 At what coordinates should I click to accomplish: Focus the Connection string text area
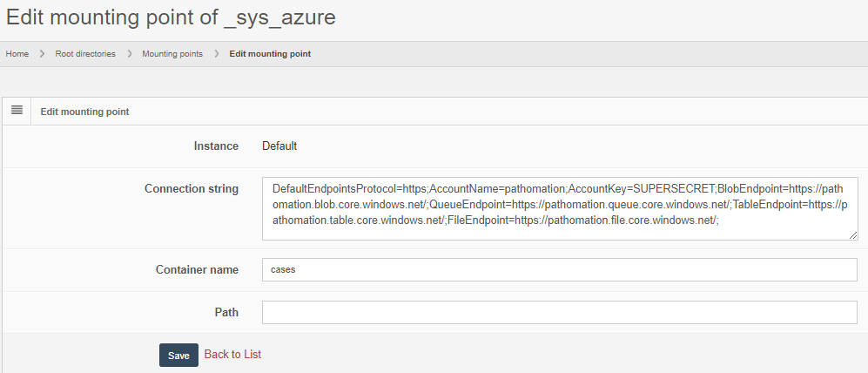tap(559, 209)
